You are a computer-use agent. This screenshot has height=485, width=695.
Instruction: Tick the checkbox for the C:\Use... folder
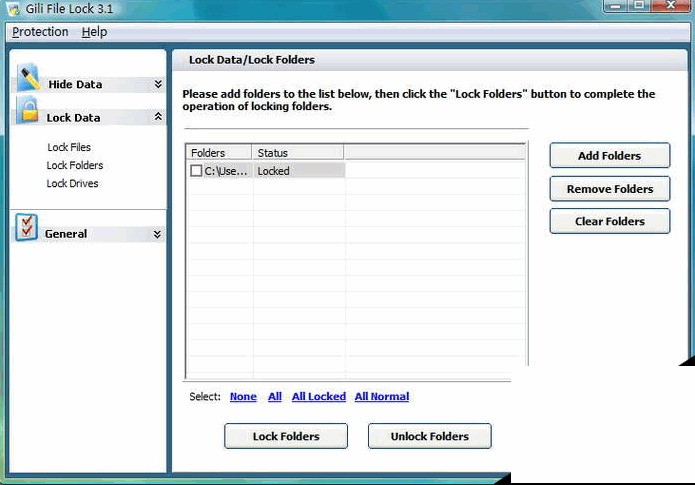[x=196, y=171]
